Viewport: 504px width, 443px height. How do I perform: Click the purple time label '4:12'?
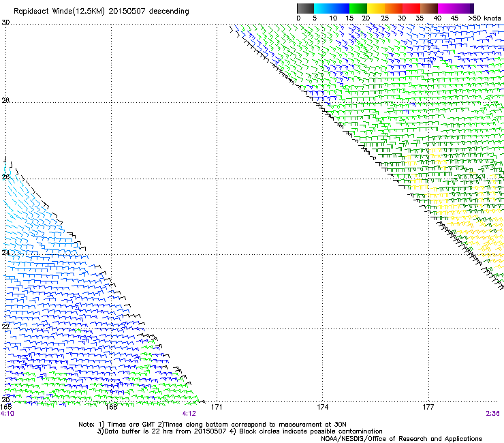189,414
